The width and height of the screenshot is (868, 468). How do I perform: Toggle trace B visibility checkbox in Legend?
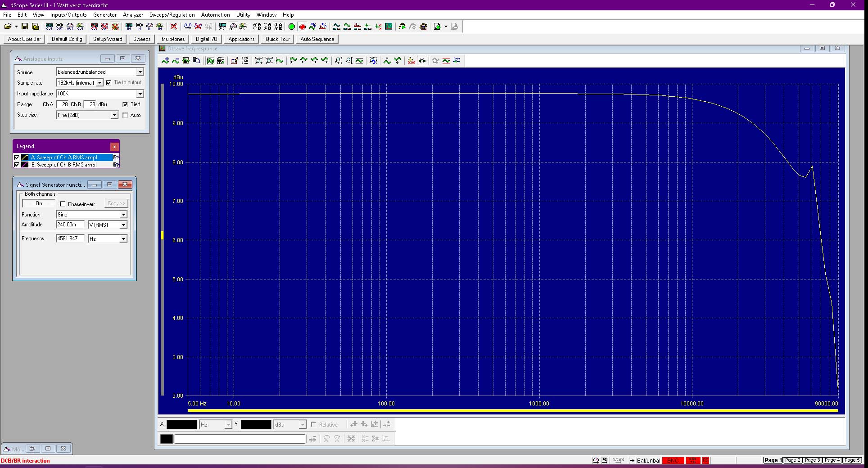pos(17,165)
